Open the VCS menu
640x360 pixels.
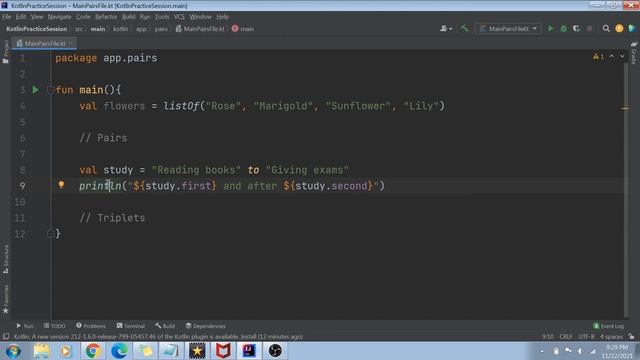tap(179, 17)
